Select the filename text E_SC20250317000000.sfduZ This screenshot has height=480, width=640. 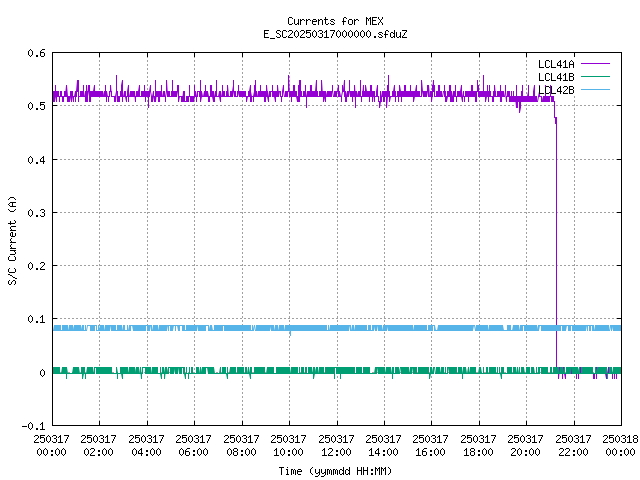coord(335,34)
